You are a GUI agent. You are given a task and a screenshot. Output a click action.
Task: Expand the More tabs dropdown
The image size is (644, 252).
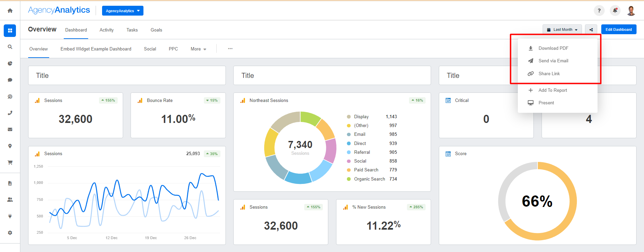point(198,49)
